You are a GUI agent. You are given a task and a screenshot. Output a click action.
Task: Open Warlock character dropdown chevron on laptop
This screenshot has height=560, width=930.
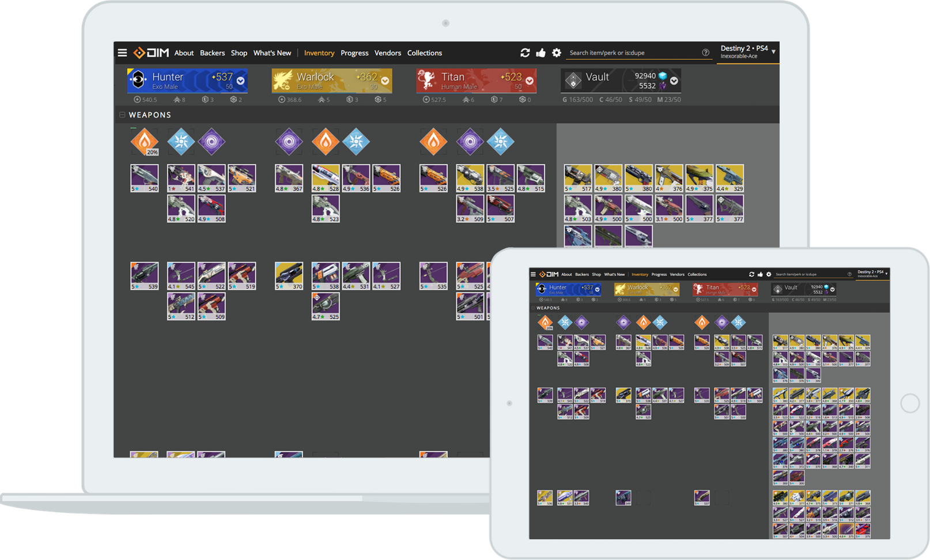(x=385, y=81)
